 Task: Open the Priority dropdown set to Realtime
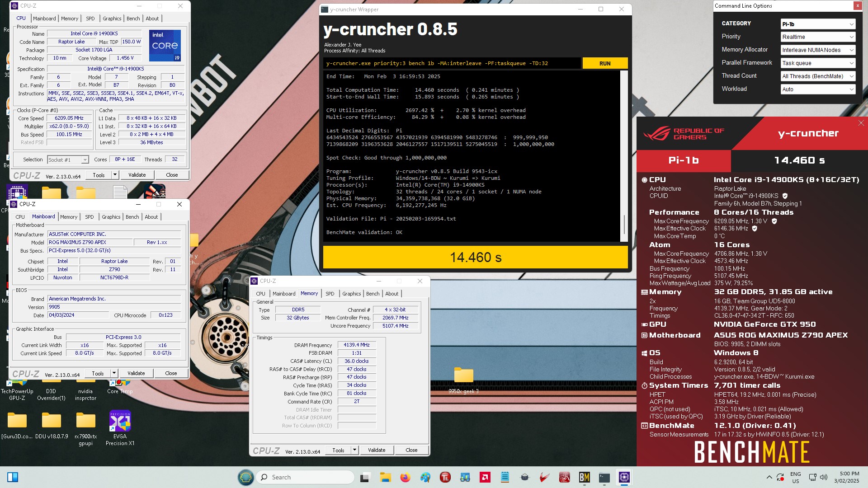tap(818, 37)
